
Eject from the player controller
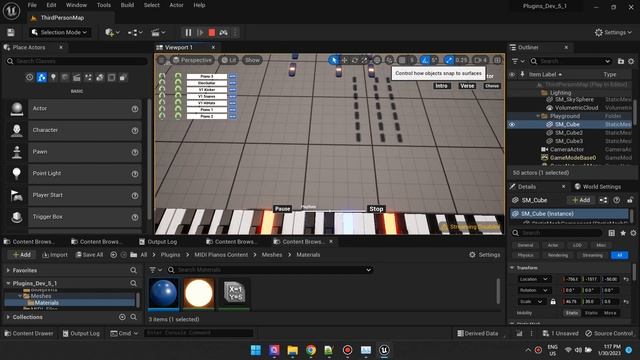click(223, 32)
